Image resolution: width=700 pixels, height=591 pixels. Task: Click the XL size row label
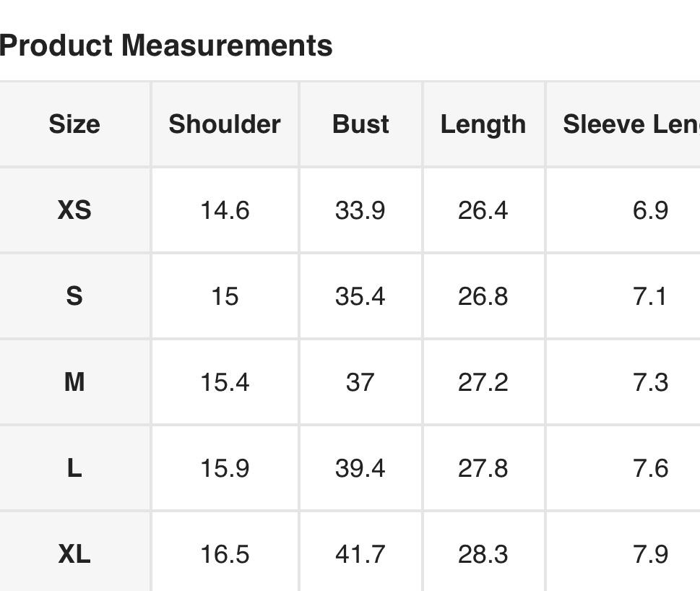(74, 554)
